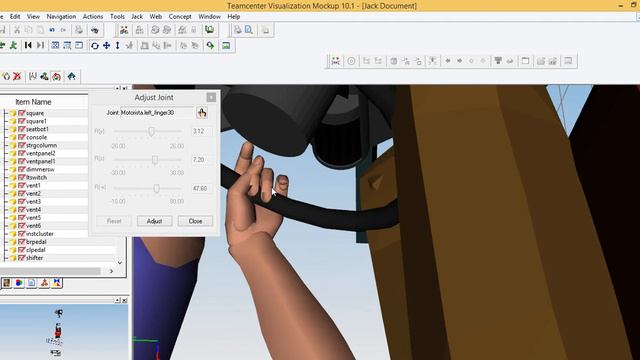640x360 pixels.
Task: Click the Create human figure icon
Action: [x=124, y=30]
